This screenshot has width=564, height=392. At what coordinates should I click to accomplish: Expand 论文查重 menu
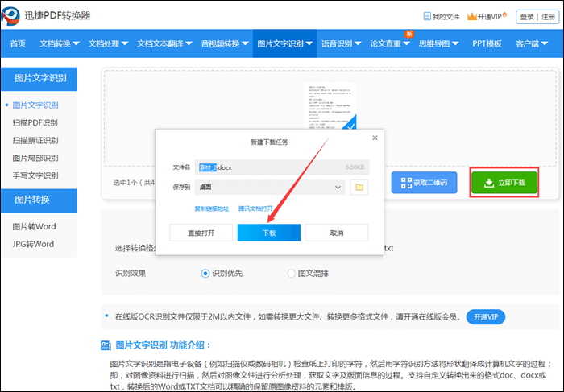390,43
